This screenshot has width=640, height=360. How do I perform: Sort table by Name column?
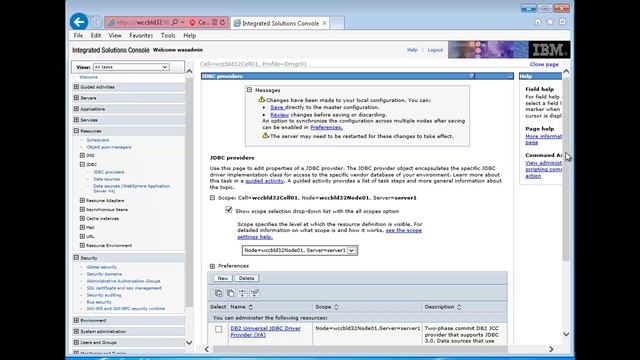[x=251, y=307]
